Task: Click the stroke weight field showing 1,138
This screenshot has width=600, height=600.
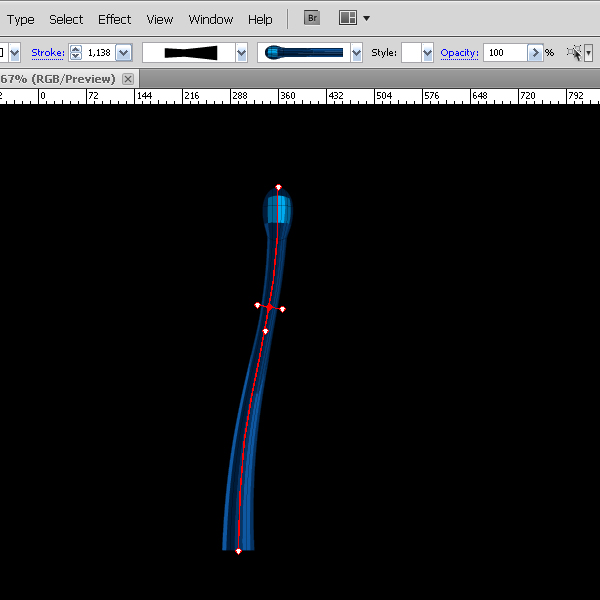Action: click(x=99, y=53)
